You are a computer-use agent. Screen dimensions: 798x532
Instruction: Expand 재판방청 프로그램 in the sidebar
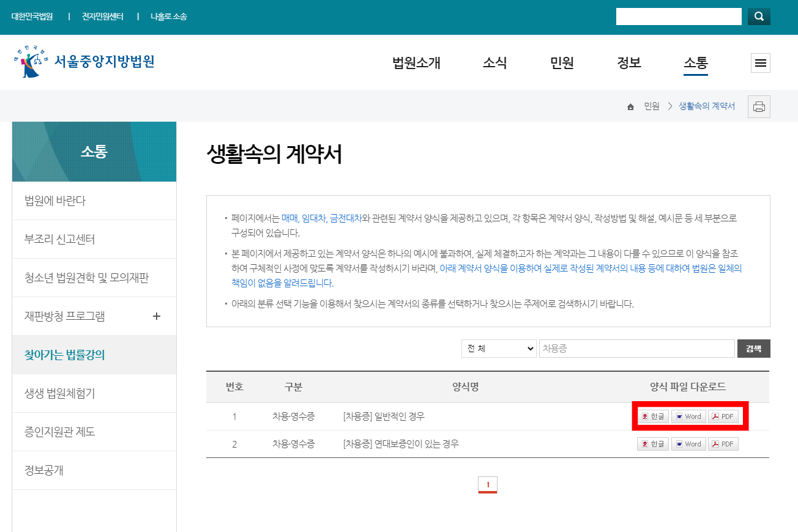157,316
